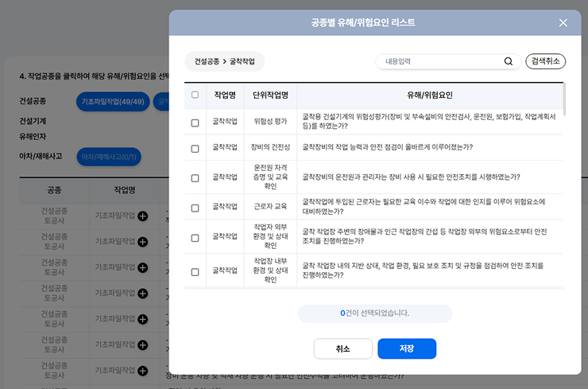Image resolution: width=588 pixels, height=389 pixels.
Task: Select the 아차/재해사고(0/1) chip
Action: 109,157
